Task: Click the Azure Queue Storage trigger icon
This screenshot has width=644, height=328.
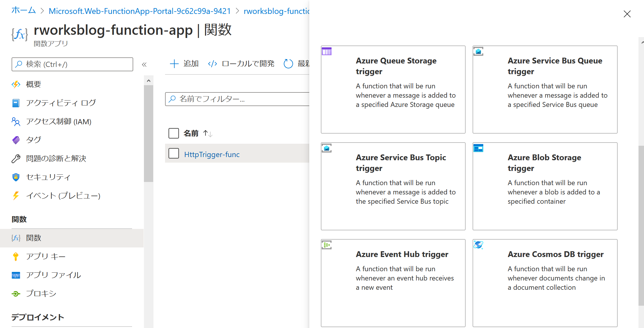Action: coord(327,52)
